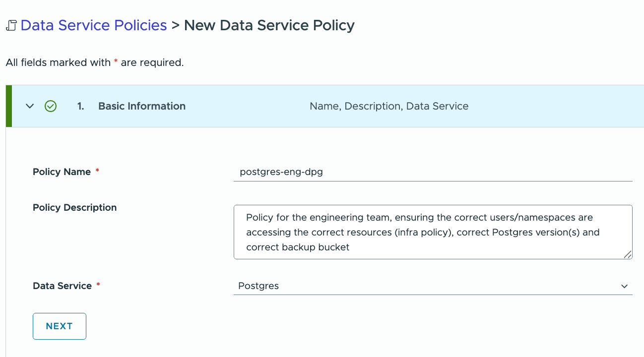Click the Name, Description, Data Service summary
The image size is (644, 357).
(x=389, y=106)
